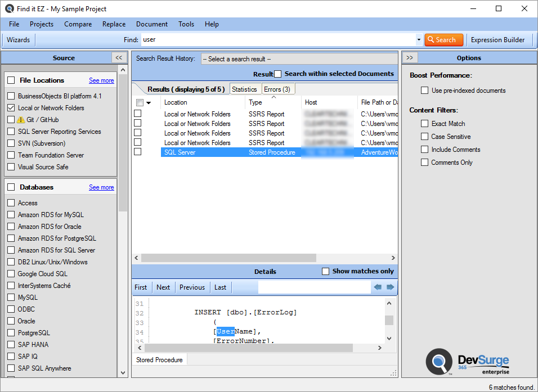Screen dimensions: 538x392
Task: Click the results horizontal scrollbar
Action: coord(228,258)
